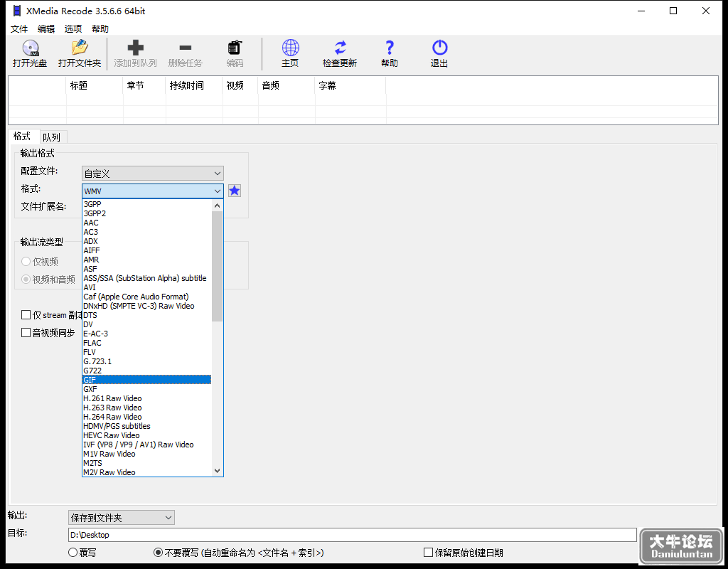Toggle 仅 stream 副本 checkbox
Image resolution: width=728 pixels, height=569 pixels.
(26, 315)
